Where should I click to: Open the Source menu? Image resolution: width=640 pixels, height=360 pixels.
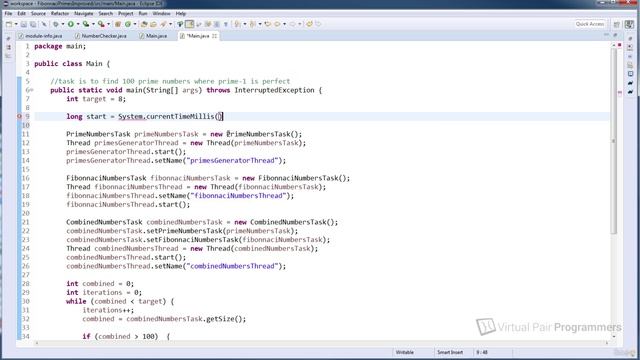[38, 13]
